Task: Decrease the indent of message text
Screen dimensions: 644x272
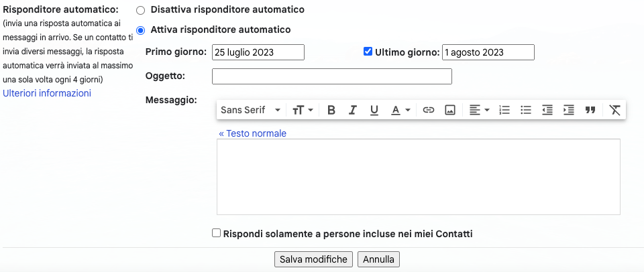Action: pos(547,110)
